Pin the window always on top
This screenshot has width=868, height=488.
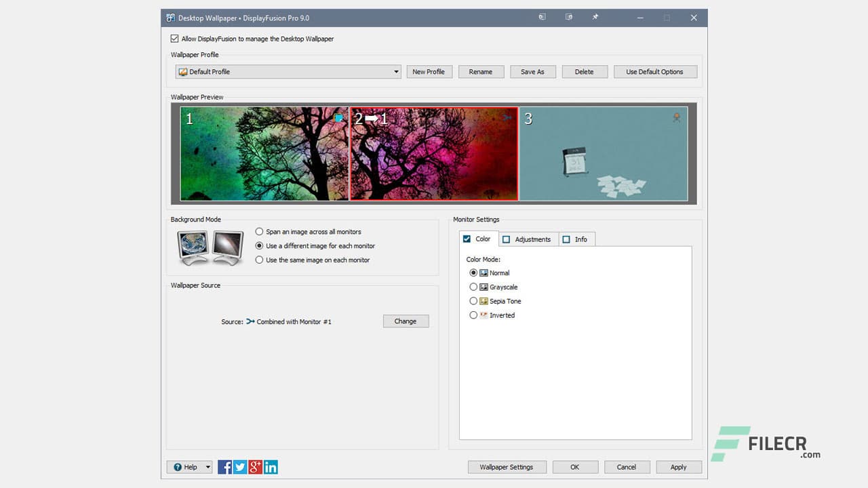click(595, 16)
